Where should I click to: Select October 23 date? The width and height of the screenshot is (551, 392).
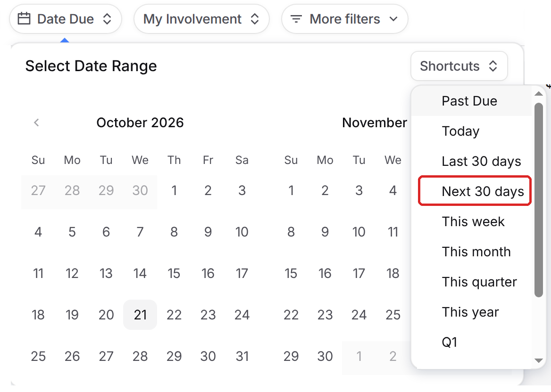pyautogui.click(x=208, y=315)
